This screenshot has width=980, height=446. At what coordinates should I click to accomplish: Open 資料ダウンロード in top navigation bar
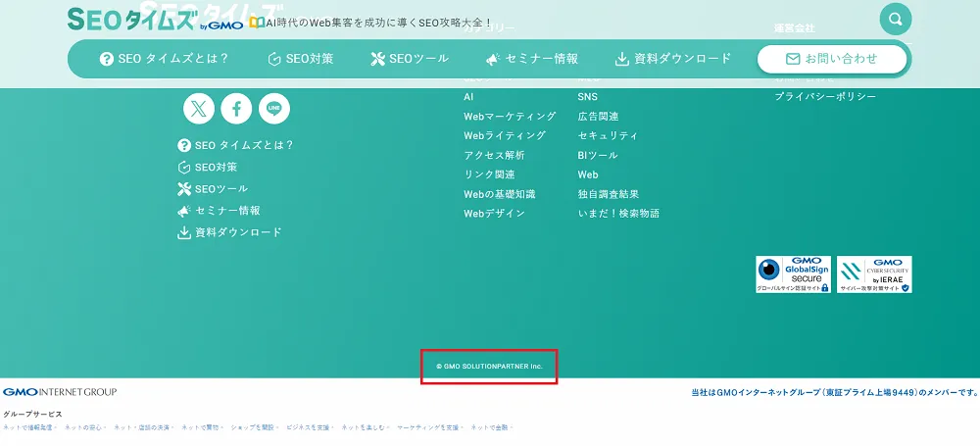tap(673, 59)
